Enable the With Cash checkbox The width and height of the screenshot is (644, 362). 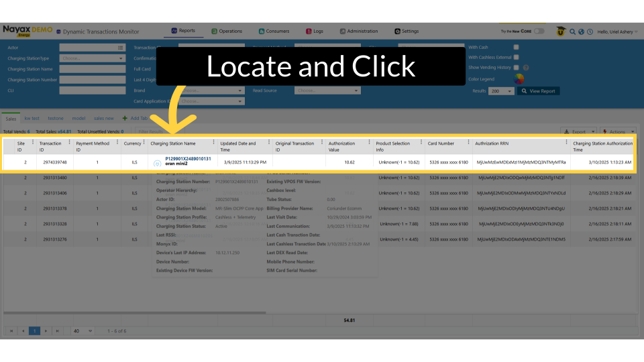coord(516,48)
